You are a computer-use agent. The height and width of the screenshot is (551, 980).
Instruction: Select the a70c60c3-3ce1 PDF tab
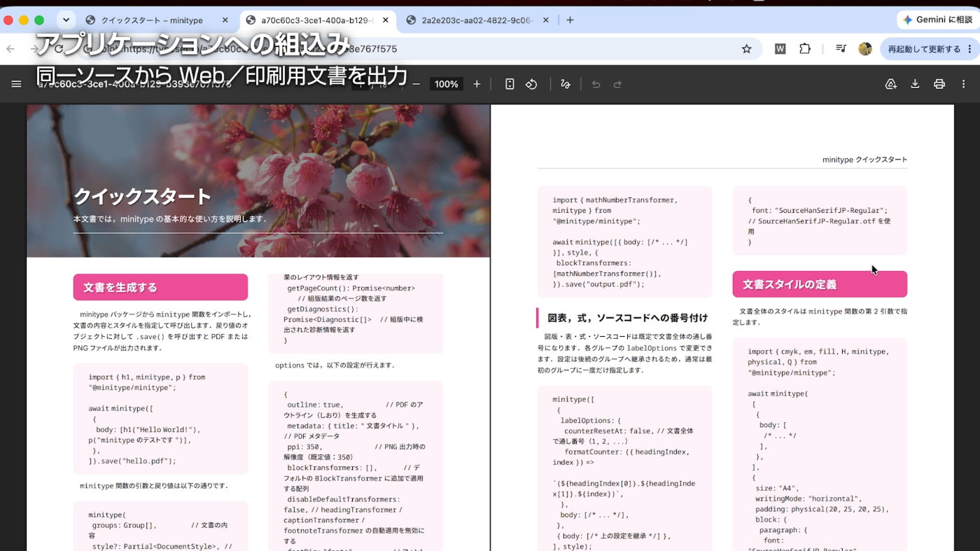point(318,20)
